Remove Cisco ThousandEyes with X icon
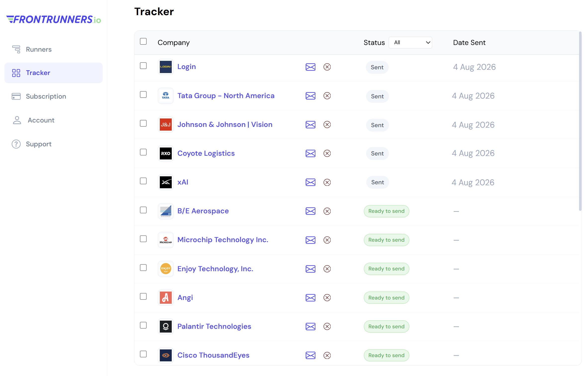 point(327,355)
